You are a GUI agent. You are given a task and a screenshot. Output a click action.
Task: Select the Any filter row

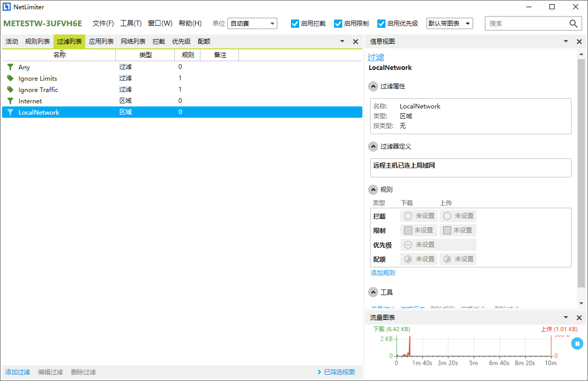coord(182,67)
